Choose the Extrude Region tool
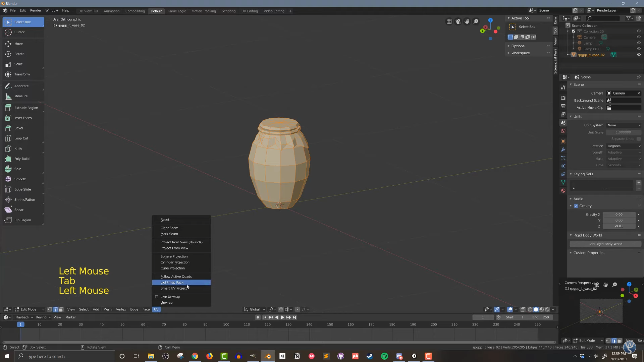 point(26,108)
